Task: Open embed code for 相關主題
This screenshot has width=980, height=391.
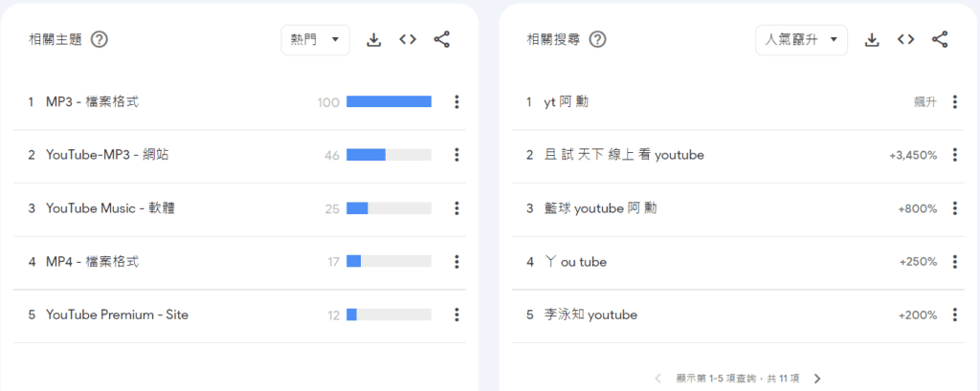Action: pyautogui.click(x=408, y=40)
